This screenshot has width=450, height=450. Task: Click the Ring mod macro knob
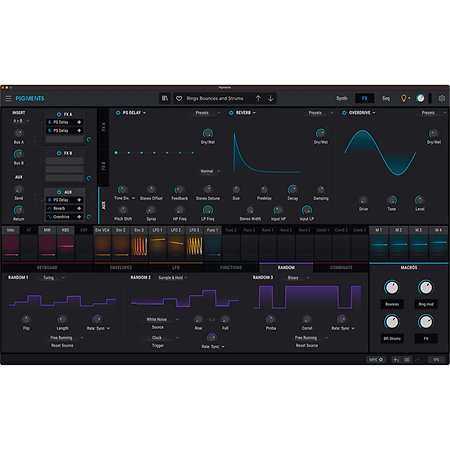click(426, 287)
